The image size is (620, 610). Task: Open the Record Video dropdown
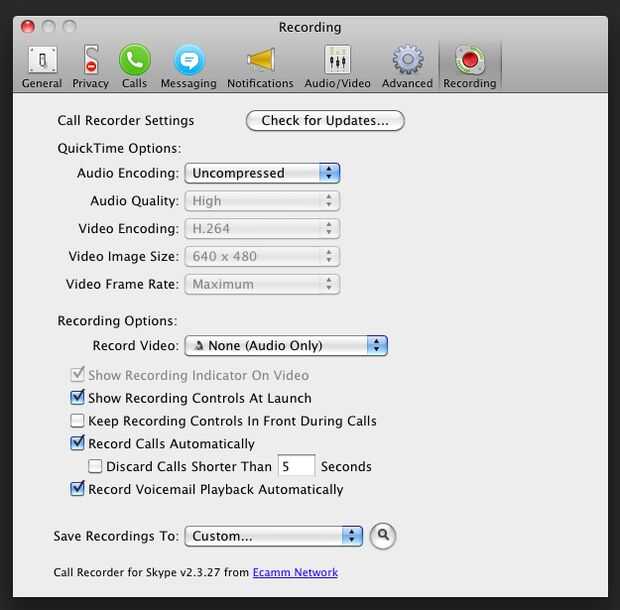[286, 346]
